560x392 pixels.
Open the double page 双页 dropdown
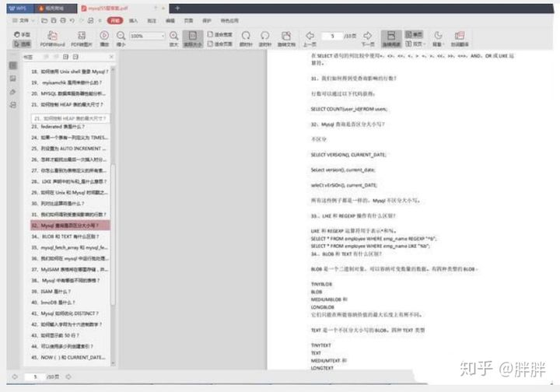pyautogui.click(x=415, y=44)
